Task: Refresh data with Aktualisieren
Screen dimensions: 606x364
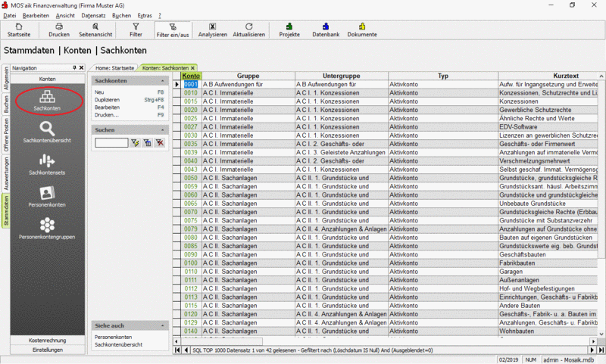Action: (249, 30)
